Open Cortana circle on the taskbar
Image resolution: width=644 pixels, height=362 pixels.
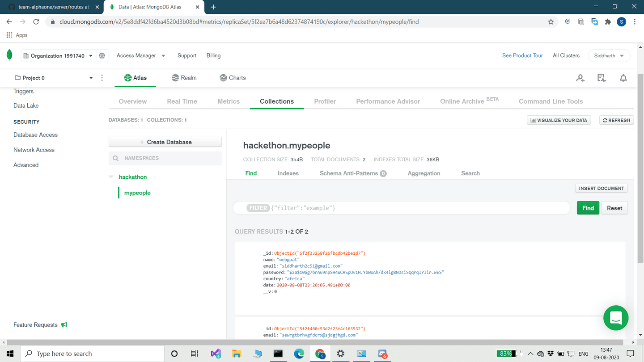[x=174, y=354]
